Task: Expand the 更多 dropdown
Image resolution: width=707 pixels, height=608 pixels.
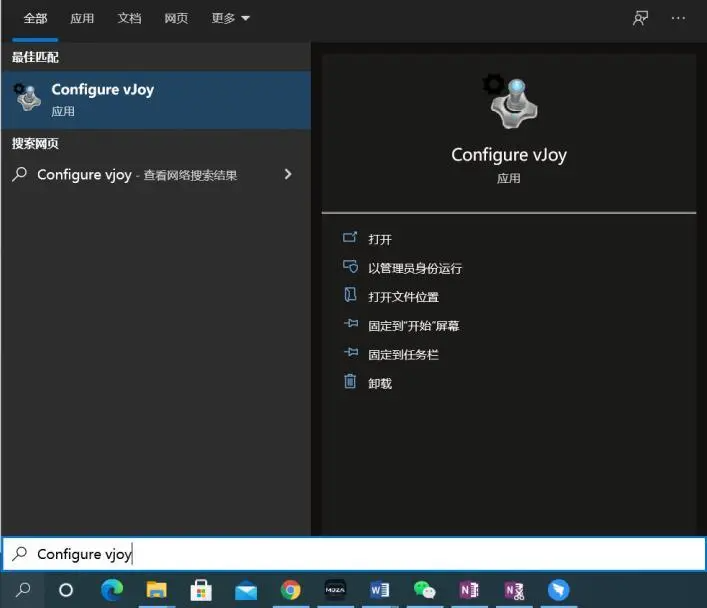Action: 230,18
